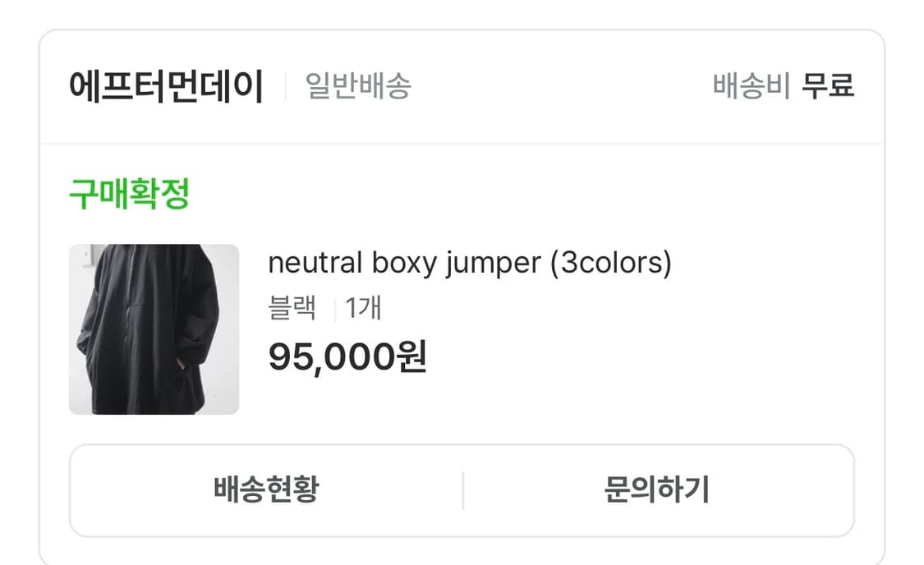
Task: Open seller shop via 에프터먼데이 title
Action: pos(164,85)
